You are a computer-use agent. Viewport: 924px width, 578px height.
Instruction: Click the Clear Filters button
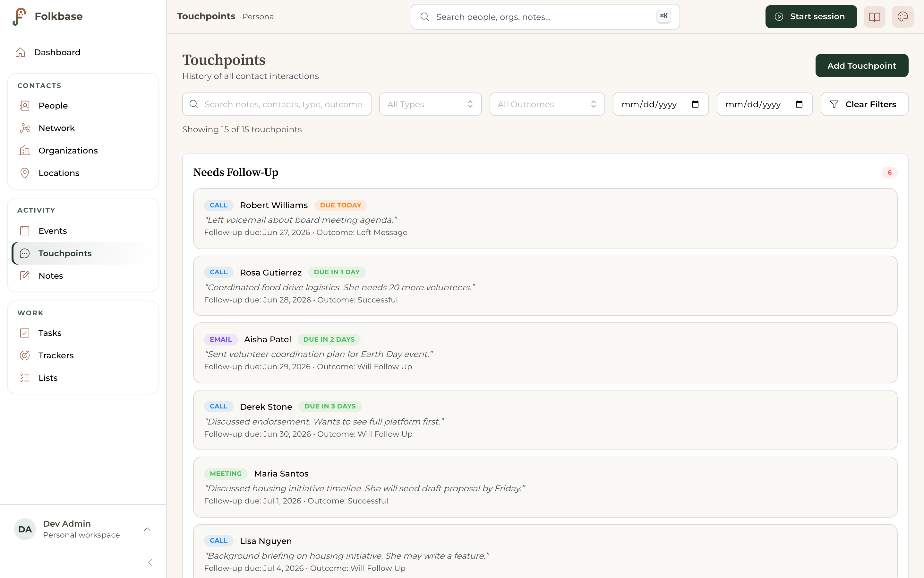[x=864, y=104]
